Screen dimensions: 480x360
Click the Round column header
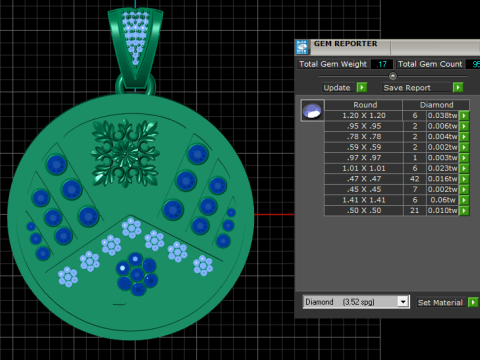point(364,105)
